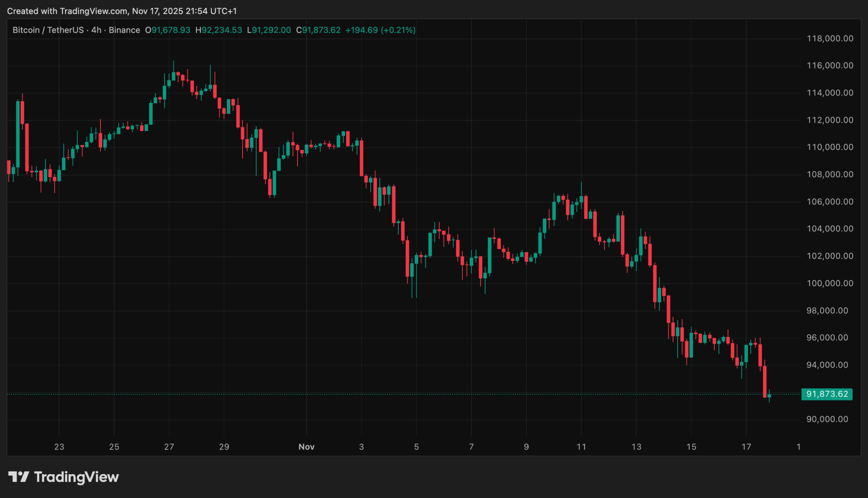
Task: Click the close value C91,873.62
Action: (x=318, y=30)
